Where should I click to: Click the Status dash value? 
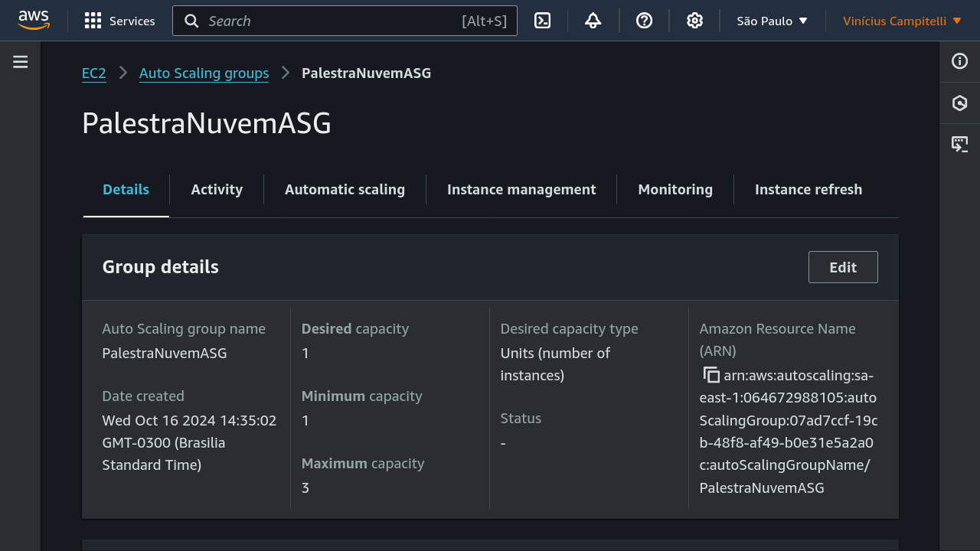503,443
